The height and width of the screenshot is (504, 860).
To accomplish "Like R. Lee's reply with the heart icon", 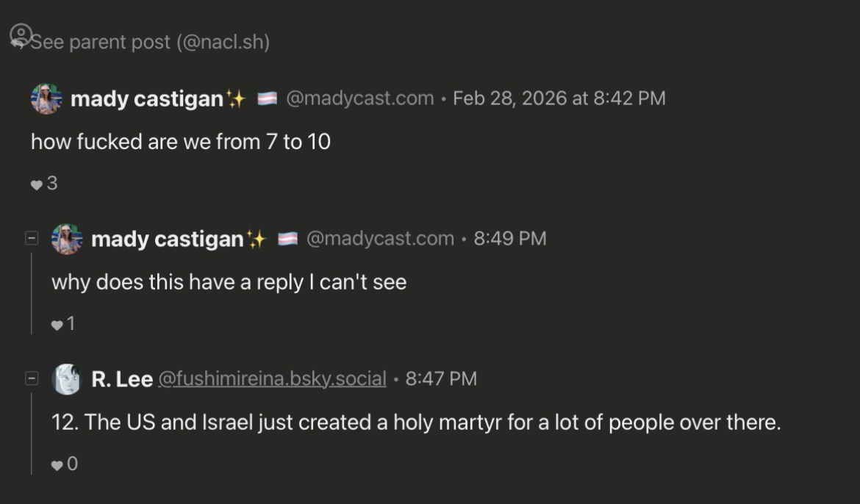I will (57, 465).
